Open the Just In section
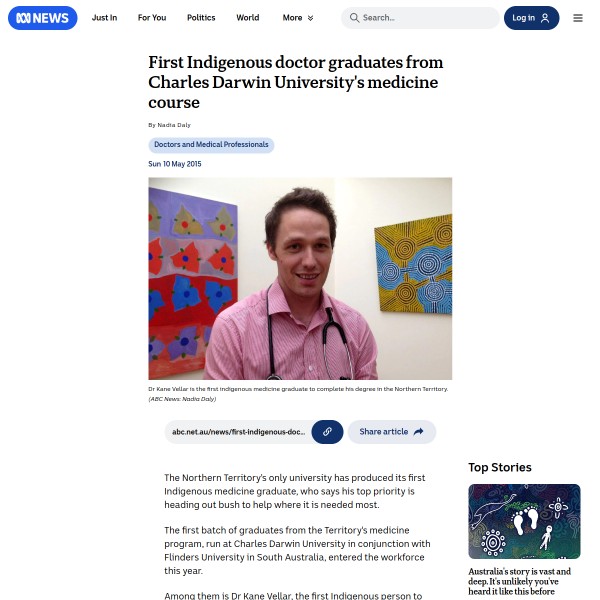The width and height of the screenshot is (600, 600). (x=104, y=18)
